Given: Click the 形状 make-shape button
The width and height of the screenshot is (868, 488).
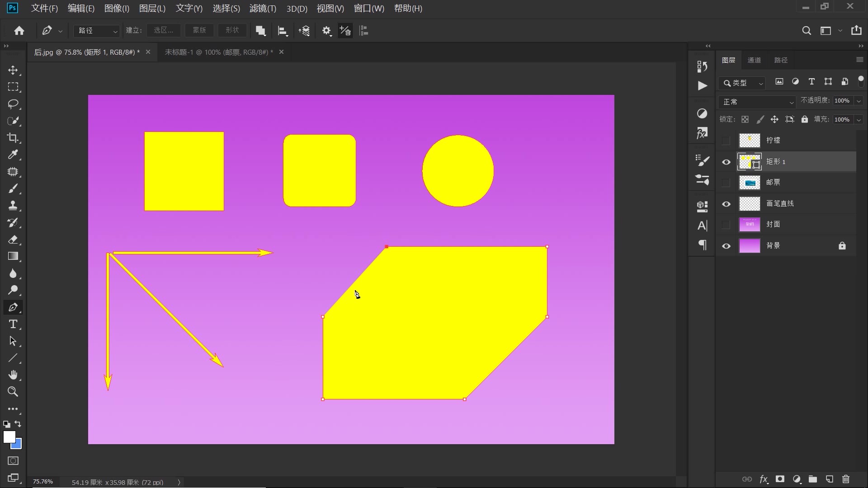Looking at the screenshot, I should click(232, 30).
